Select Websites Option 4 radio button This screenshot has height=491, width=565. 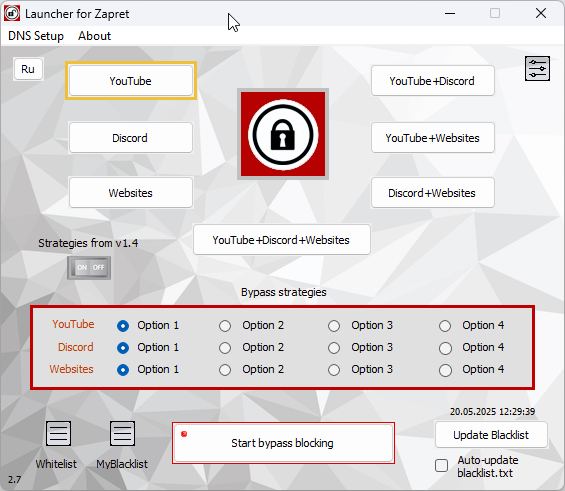(445, 370)
